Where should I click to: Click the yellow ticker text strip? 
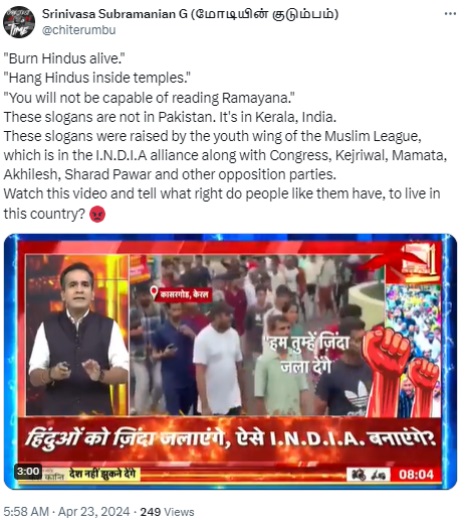[104, 474]
